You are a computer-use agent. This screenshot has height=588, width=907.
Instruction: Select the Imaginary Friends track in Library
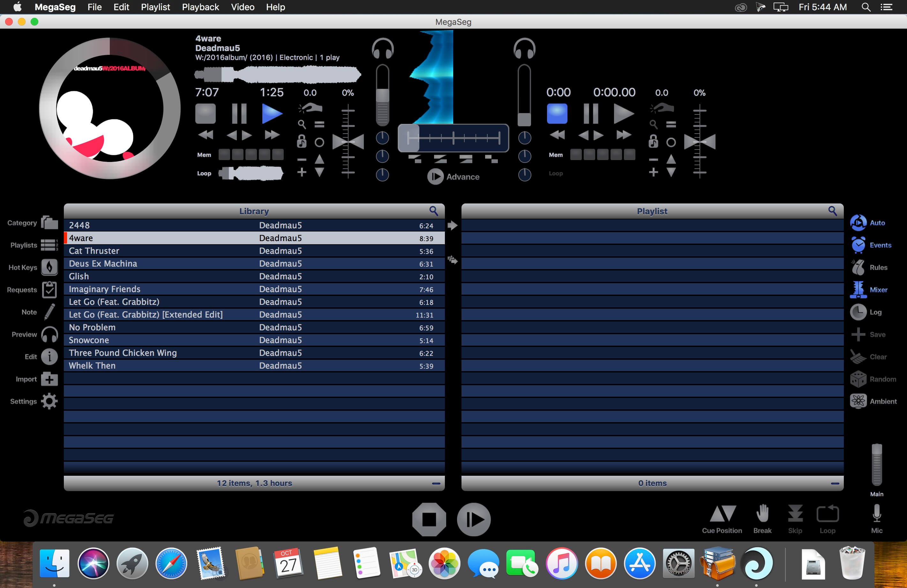coord(254,289)
